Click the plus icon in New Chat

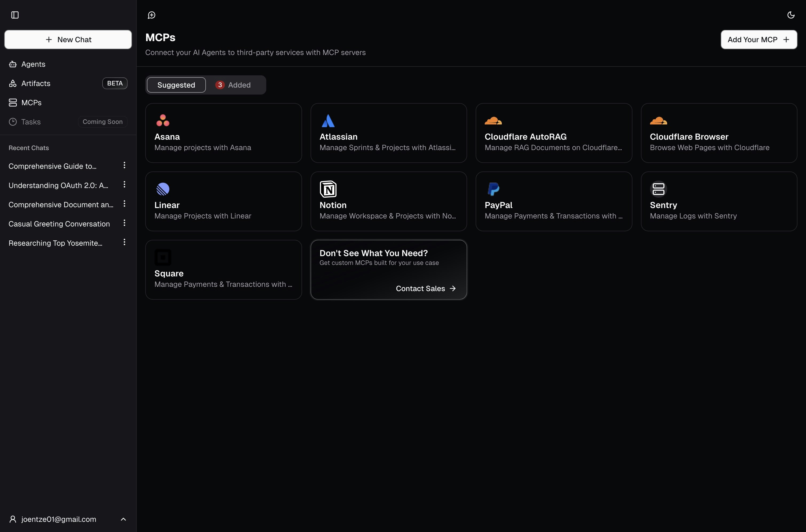click(49, 39)
